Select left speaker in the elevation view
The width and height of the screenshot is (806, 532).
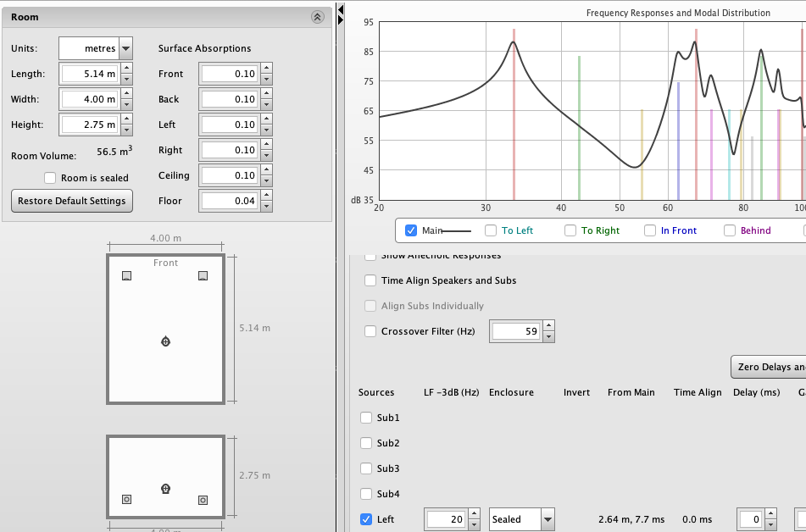[x=126, y=500]
